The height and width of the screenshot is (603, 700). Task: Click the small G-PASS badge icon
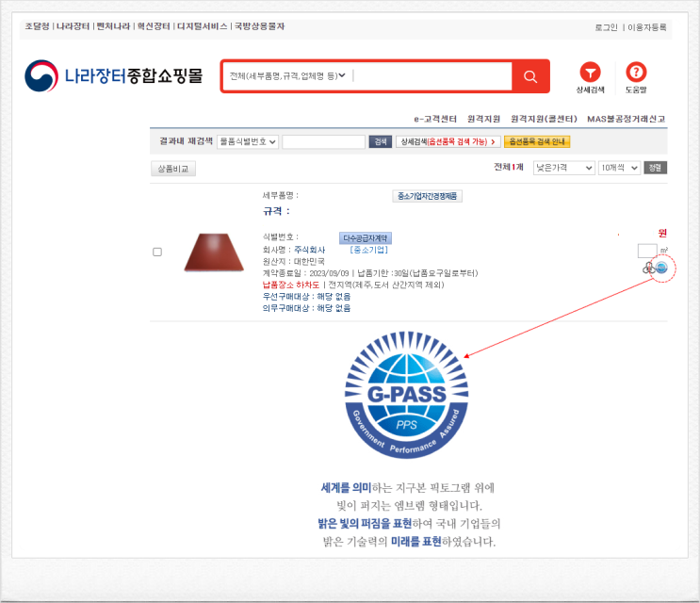[661, 268]
